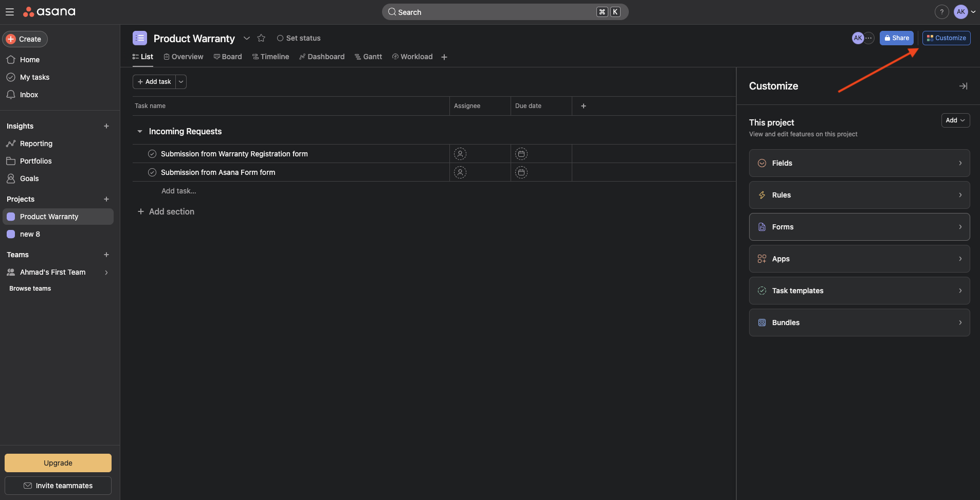The width and height of the screenshot is (980, 500).
Task: Switch to the Board view tab
Action: [228, 57]
